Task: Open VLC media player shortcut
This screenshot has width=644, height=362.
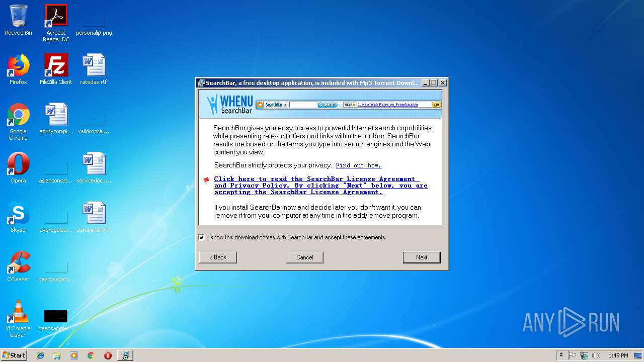Action: click(18, 319)
